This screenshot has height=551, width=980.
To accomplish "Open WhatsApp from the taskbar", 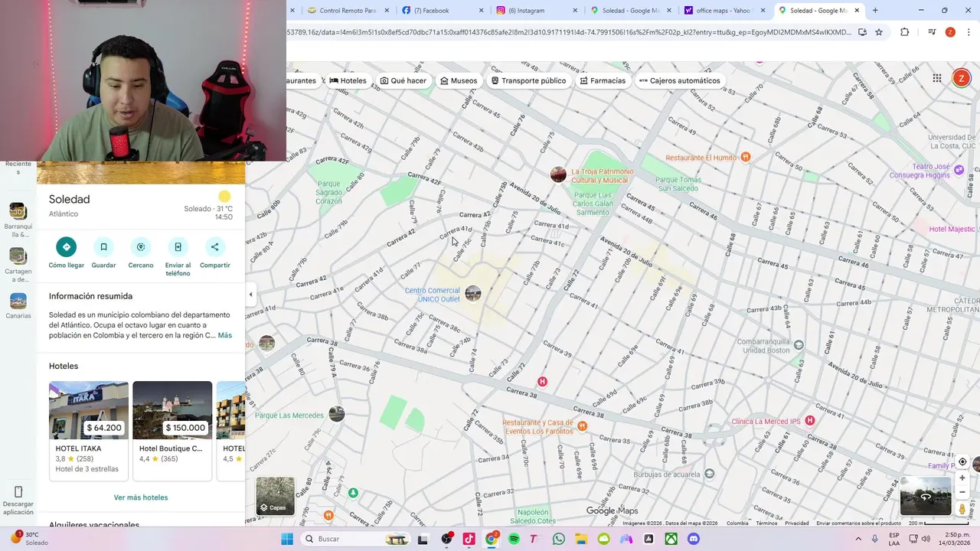I will 559,539.
